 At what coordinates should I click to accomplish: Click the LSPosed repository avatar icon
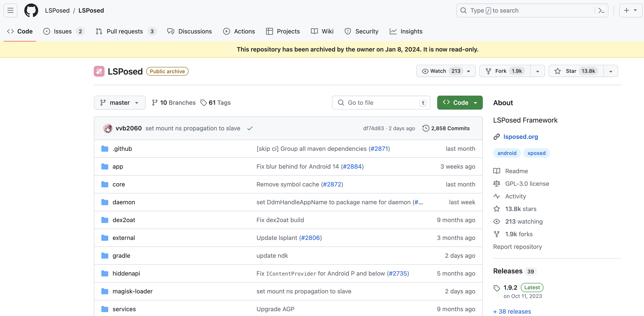coord(99,71)
